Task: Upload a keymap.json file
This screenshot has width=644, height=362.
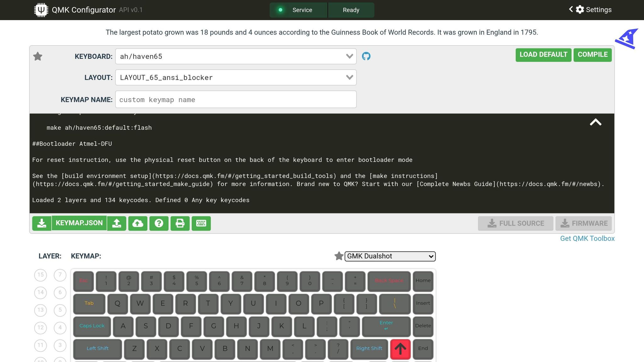Action: click(117, 223)
